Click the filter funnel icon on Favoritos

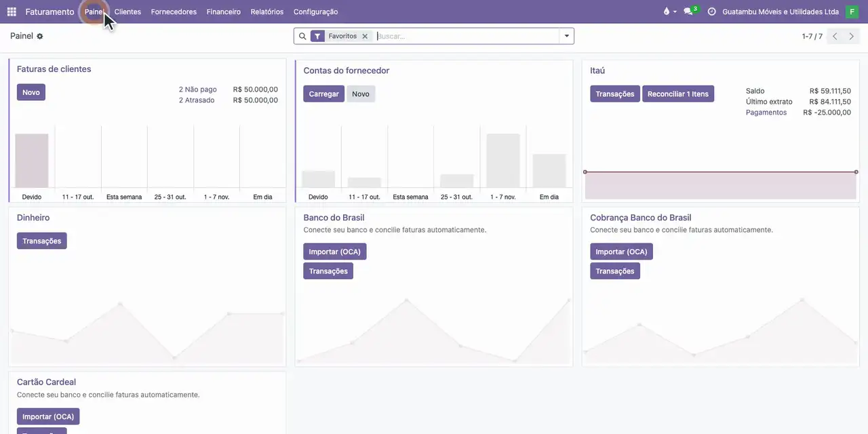coord(317,36)
